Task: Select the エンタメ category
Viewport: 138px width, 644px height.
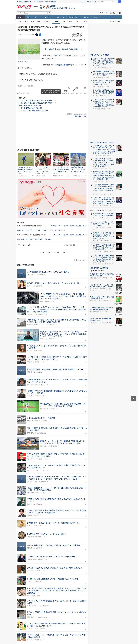Action: tap(47, 21)
